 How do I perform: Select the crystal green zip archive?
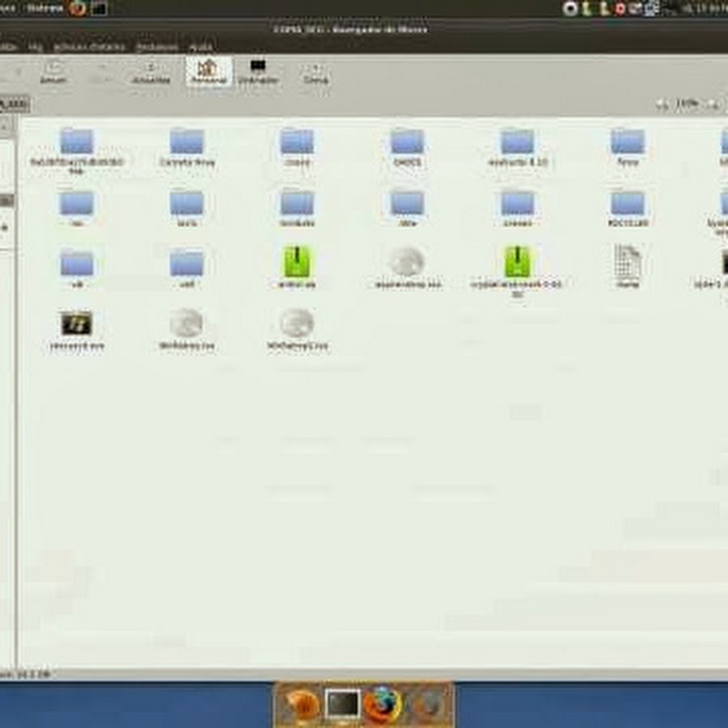click(x=517, y=262)
